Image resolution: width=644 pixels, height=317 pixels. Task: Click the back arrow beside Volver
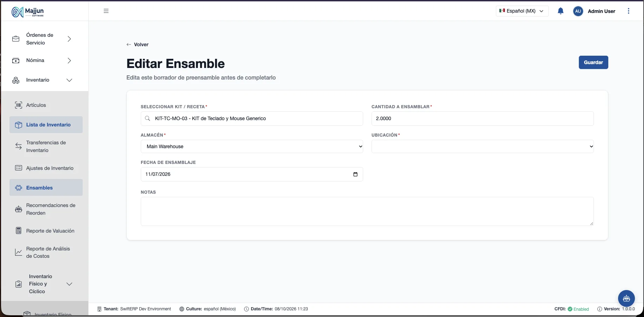pos(129,44)
